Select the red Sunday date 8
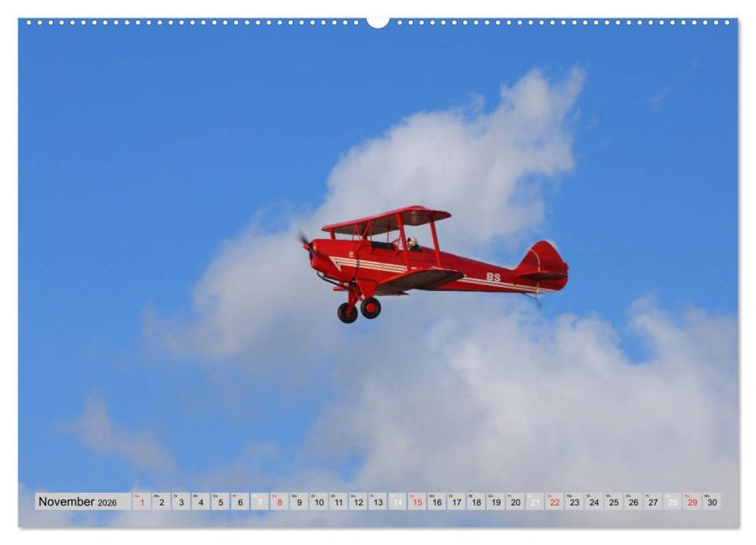Screen dimensions: 756x545 (x=280, y=501)
